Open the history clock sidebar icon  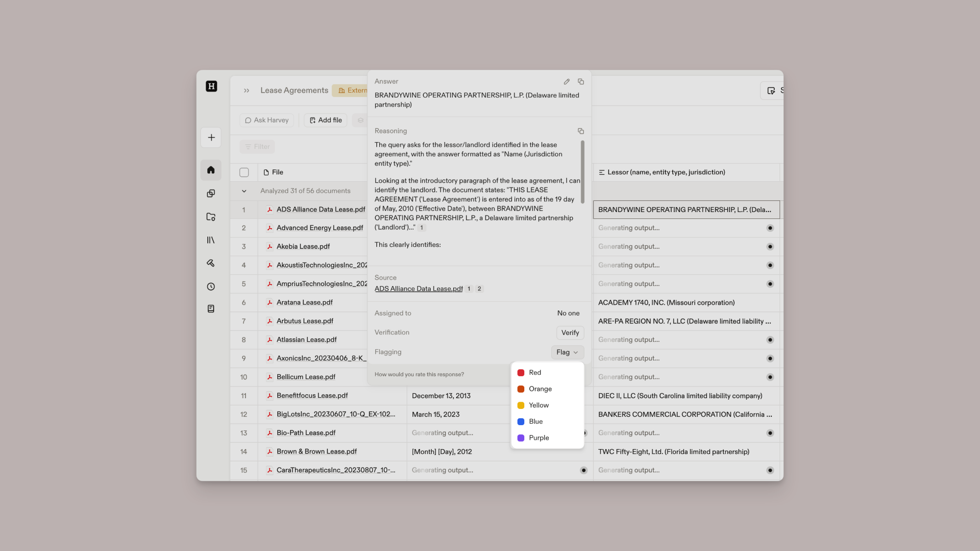211,287
